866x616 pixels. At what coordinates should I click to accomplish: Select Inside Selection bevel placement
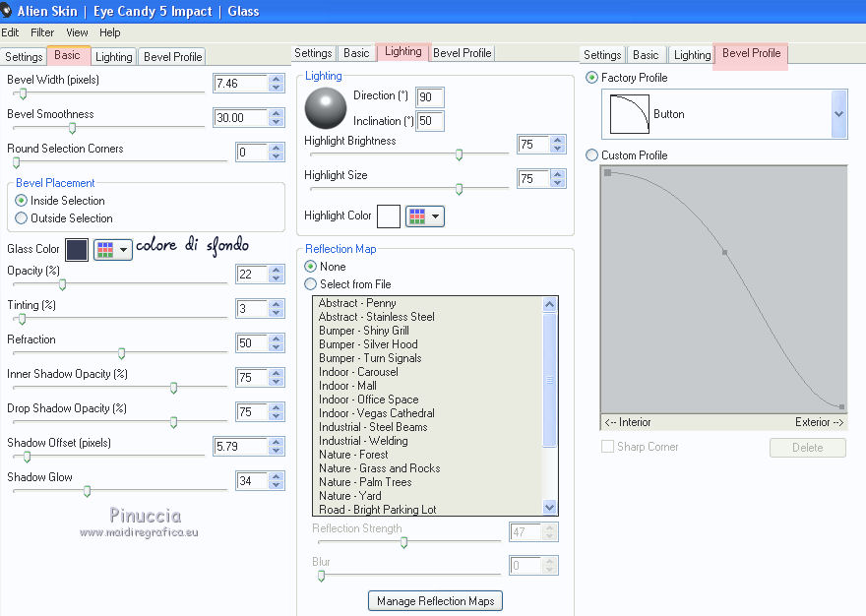21,201
